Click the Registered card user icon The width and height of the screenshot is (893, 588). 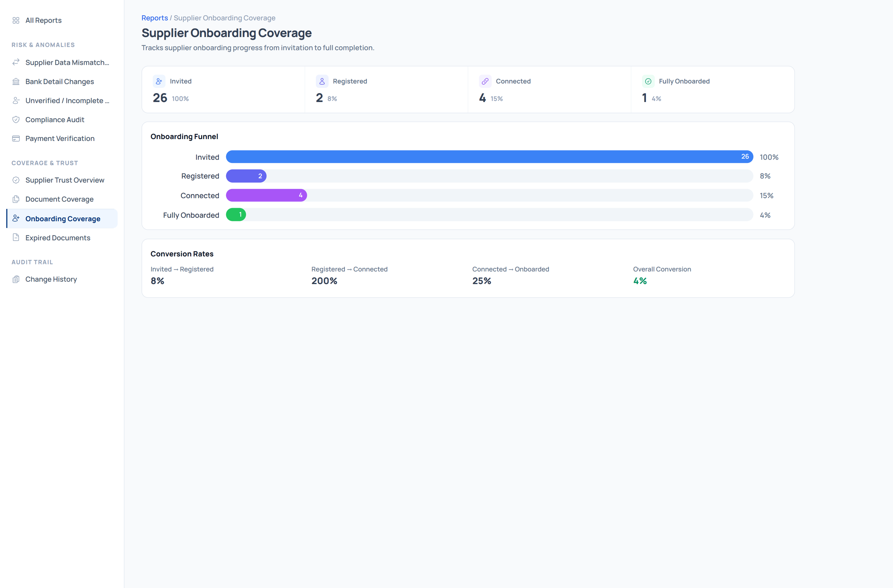coord(322,81)
